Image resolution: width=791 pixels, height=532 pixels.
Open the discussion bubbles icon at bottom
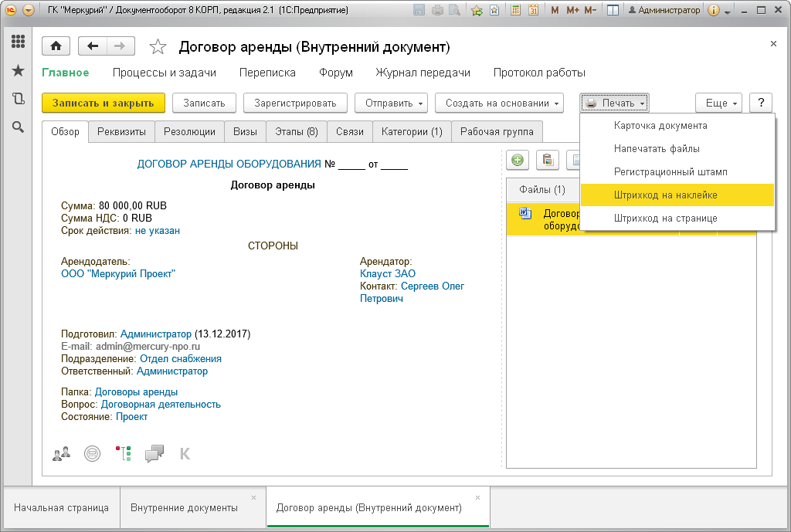click(x=154, y=454)
